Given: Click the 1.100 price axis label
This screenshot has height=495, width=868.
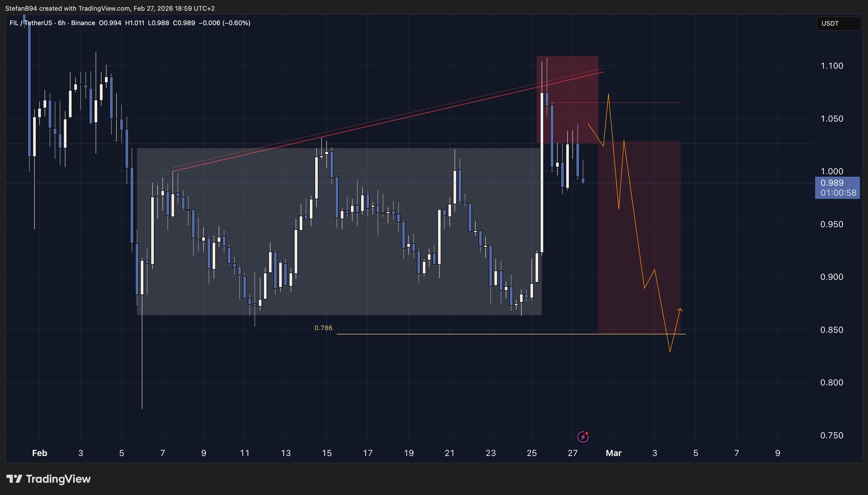Looking at the screenshot, I should pos(832,66).
